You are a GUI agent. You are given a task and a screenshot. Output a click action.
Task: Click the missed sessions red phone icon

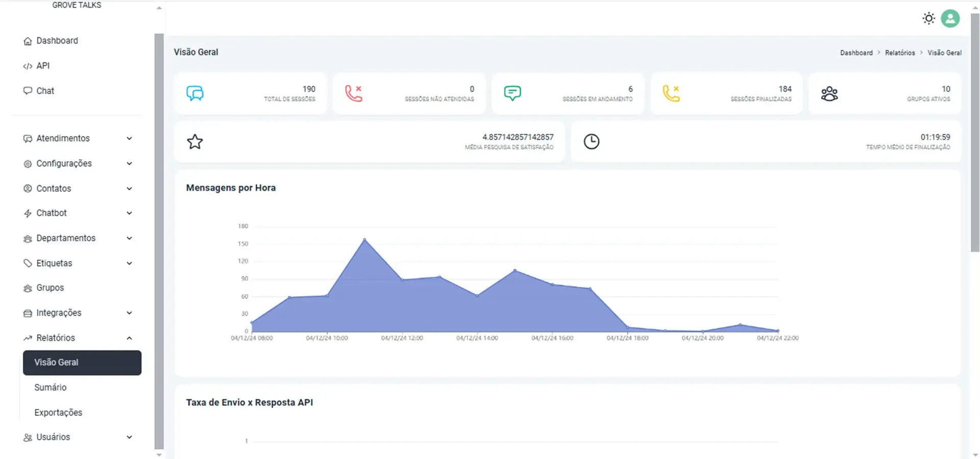coord(353,93)
